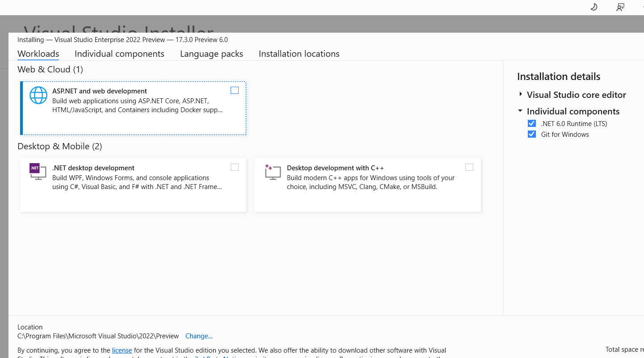Open feedback with the person icon
The height and width of the screenshot is (358, 644).
point(620,7)
